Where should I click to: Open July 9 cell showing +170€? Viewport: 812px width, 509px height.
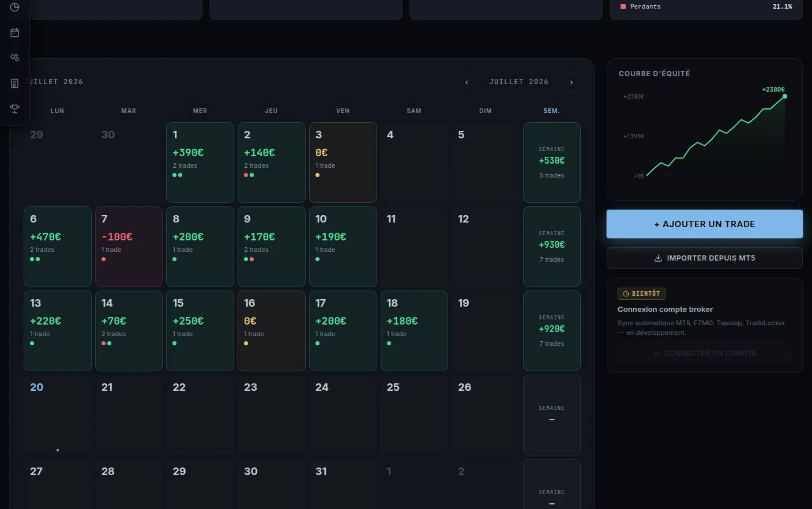pos(272,247)
